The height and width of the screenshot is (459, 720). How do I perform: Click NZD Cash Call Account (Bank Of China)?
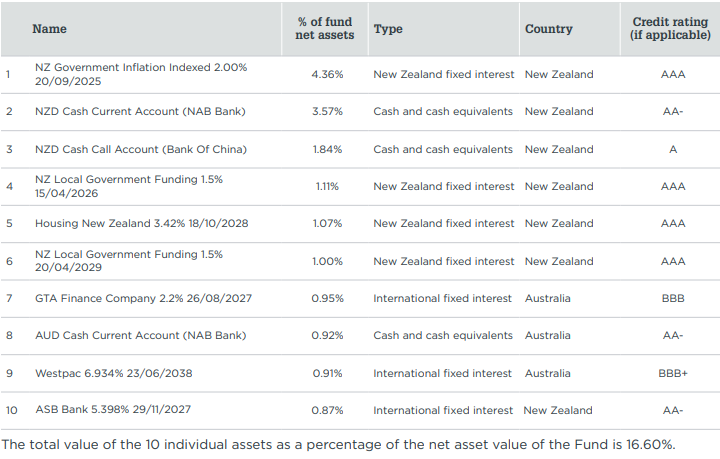(x=140, y=149)
